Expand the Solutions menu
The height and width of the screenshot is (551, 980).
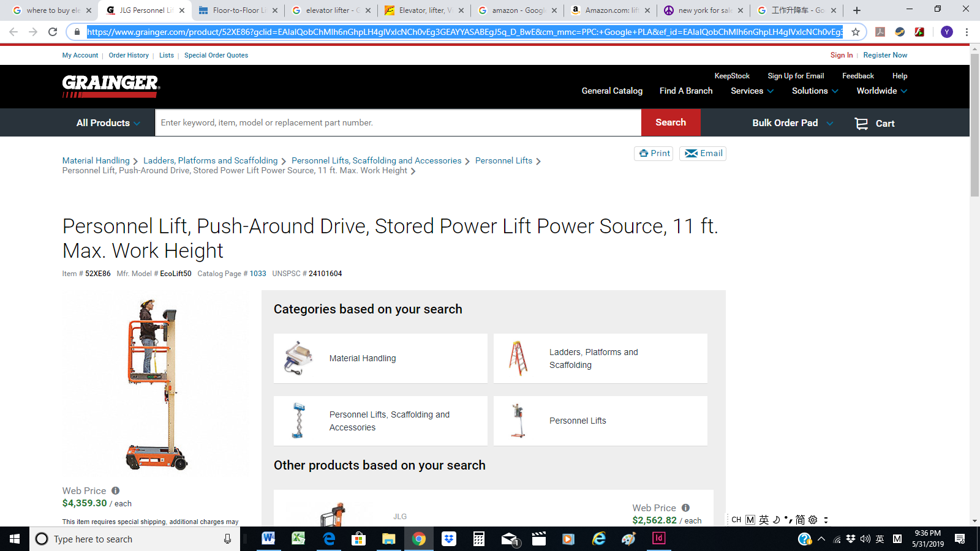[815, 91]
